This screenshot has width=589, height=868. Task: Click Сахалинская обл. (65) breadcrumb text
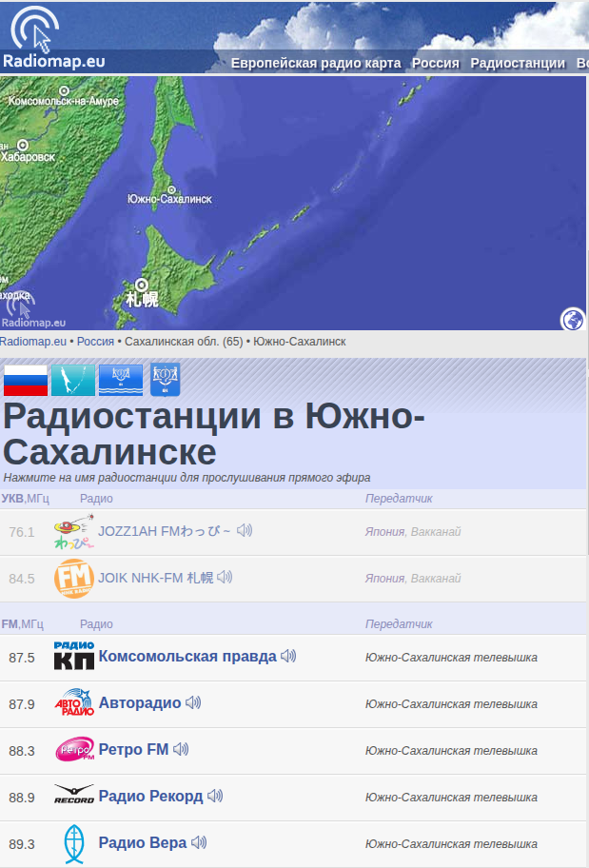tap(184, 342)
